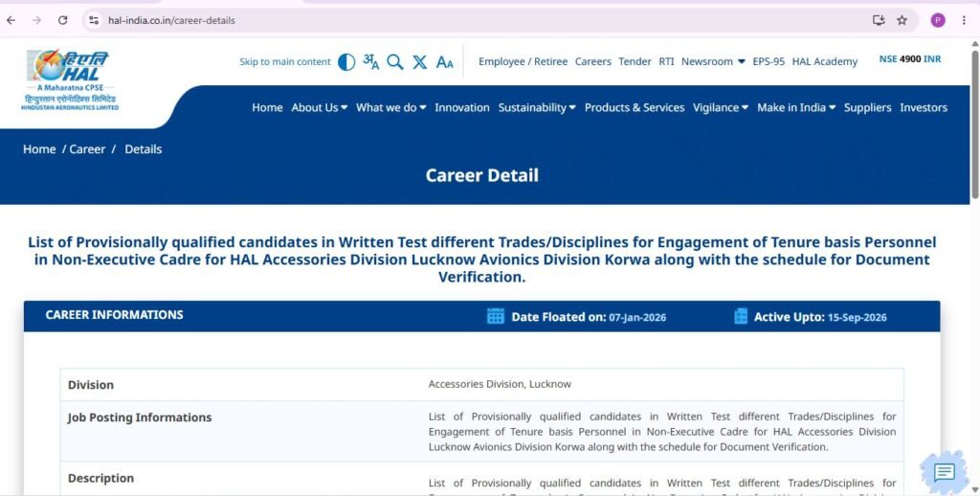This screenshot has width=980, height=496.
Task: Click scrollbar down arrow
Action: point(974,489)
